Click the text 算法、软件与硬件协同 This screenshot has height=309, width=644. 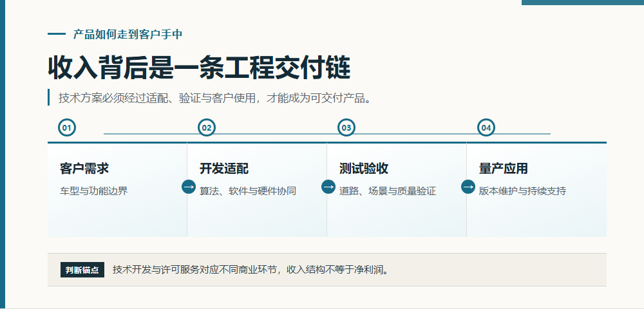pyautogui.click(x=248, y=191)
